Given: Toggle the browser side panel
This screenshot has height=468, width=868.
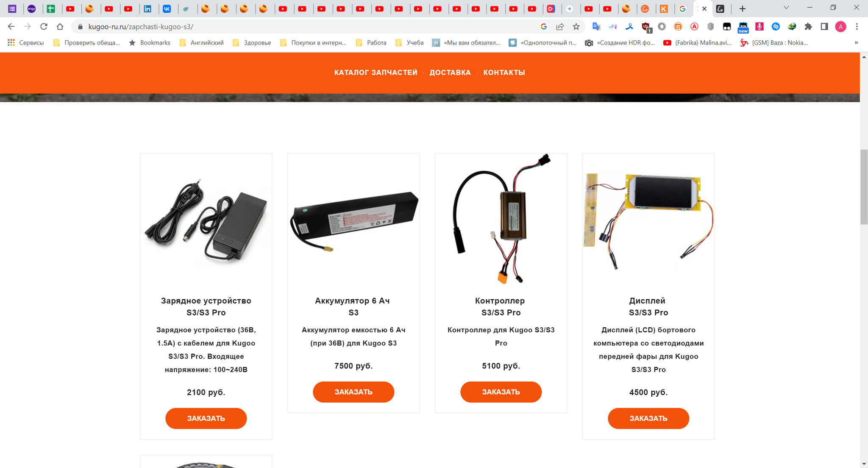Looking at the screenshot, I should click(x=824, y=27).
